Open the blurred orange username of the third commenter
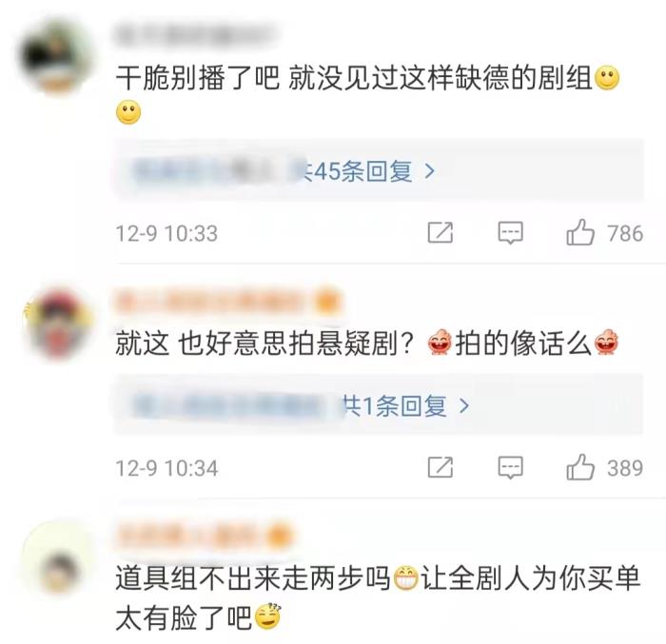The height and width of the screenshot is (644, 666). pos(205,537)
